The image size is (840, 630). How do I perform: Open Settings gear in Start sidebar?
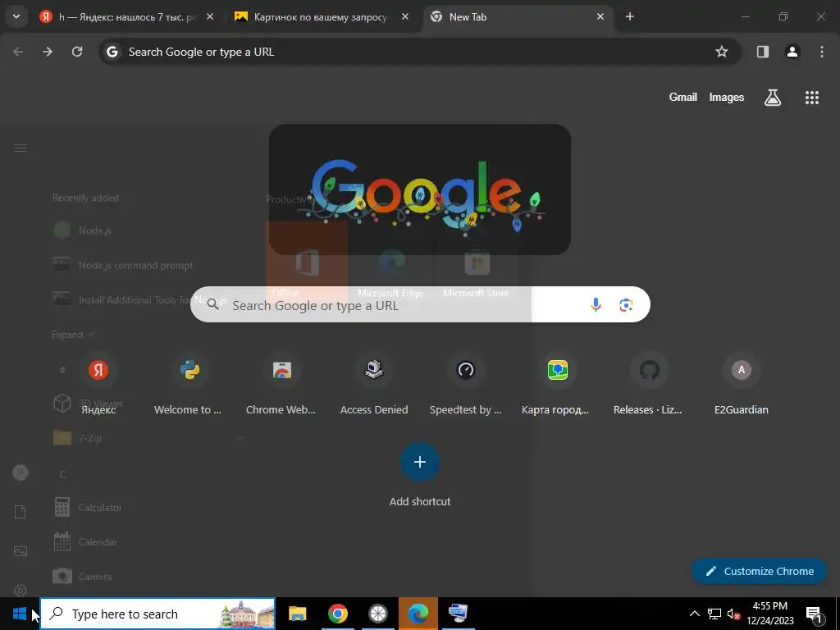21,590
